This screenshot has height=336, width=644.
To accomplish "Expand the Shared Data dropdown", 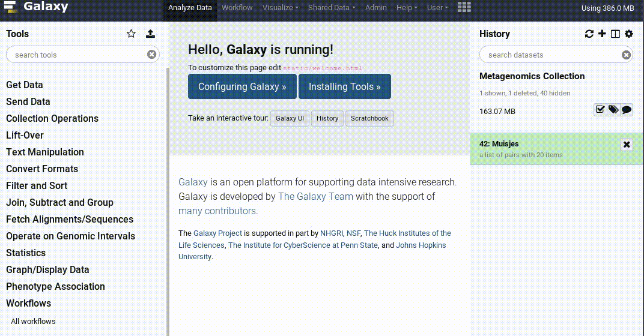I will [332, 8].
